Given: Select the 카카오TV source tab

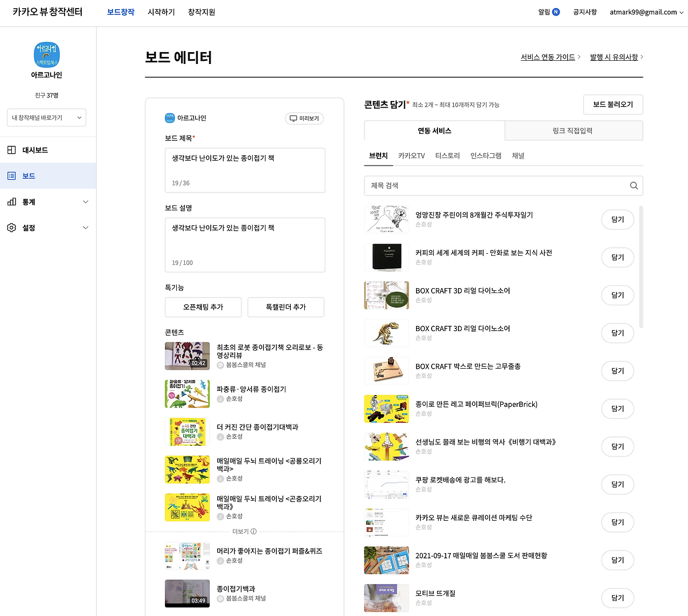Looking at the screenshot, I should [x=411, y=155].
